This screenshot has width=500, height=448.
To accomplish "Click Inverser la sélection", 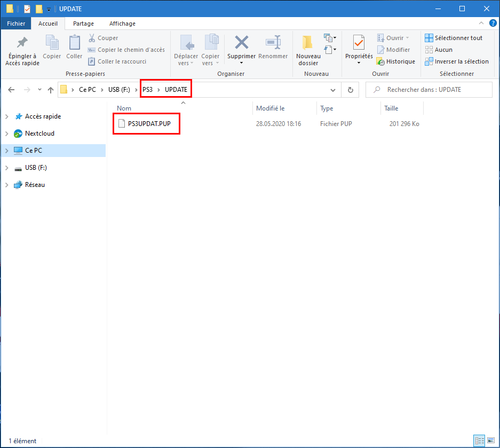I will 457,61.
